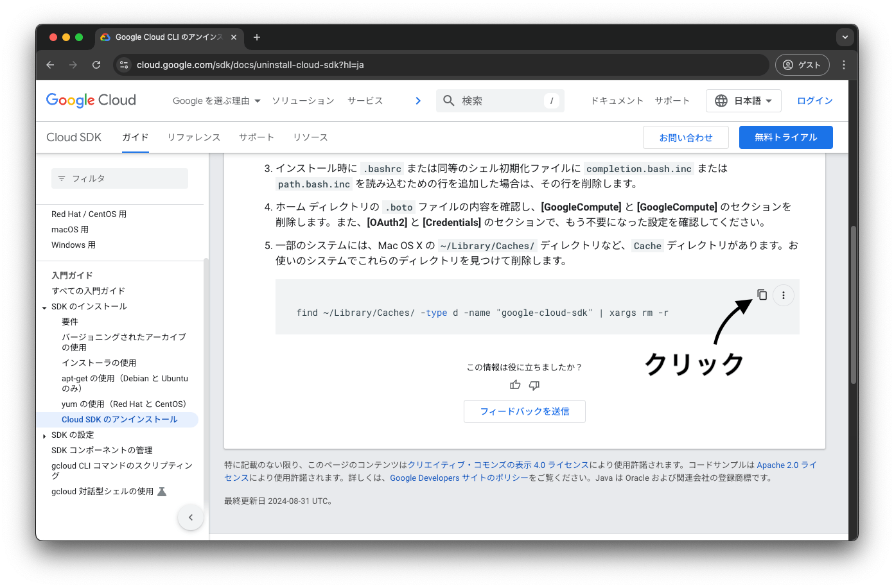Open Red Hat / CentOS 用 sidebar item

89,214
